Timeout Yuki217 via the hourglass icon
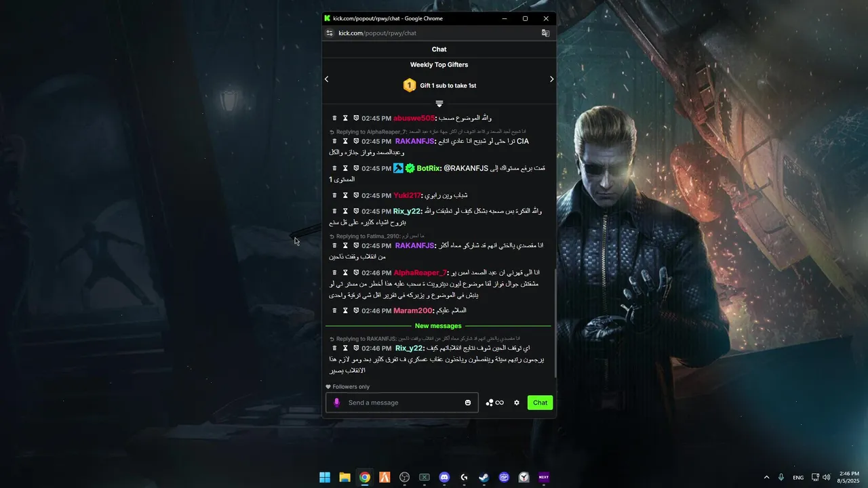Screen dimensions: 868x488 [345, 195]
